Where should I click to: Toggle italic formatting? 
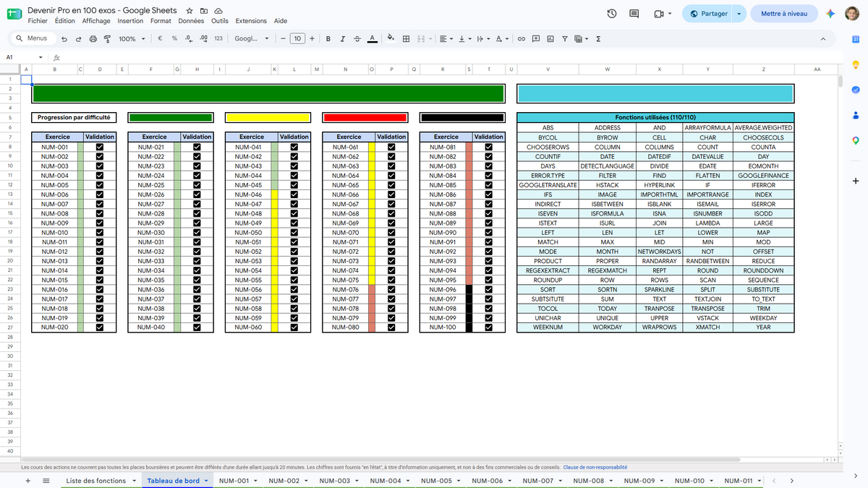click(342, 39)
